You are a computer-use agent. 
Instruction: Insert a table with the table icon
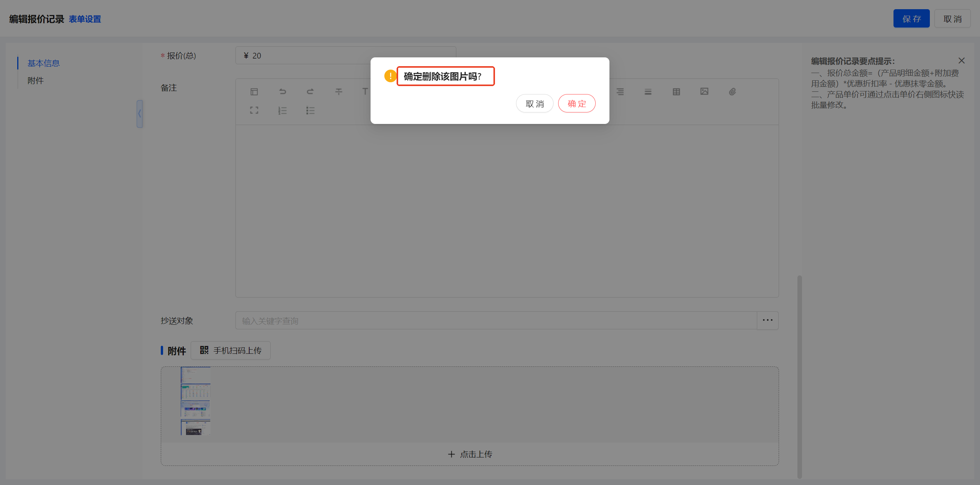tap(676, 92)
